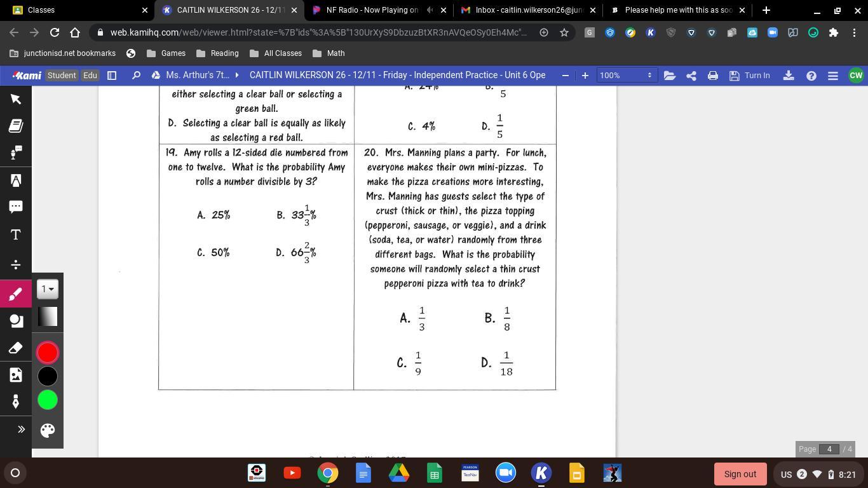
Task: Click the Kami logo
Action: coord(27,75)
